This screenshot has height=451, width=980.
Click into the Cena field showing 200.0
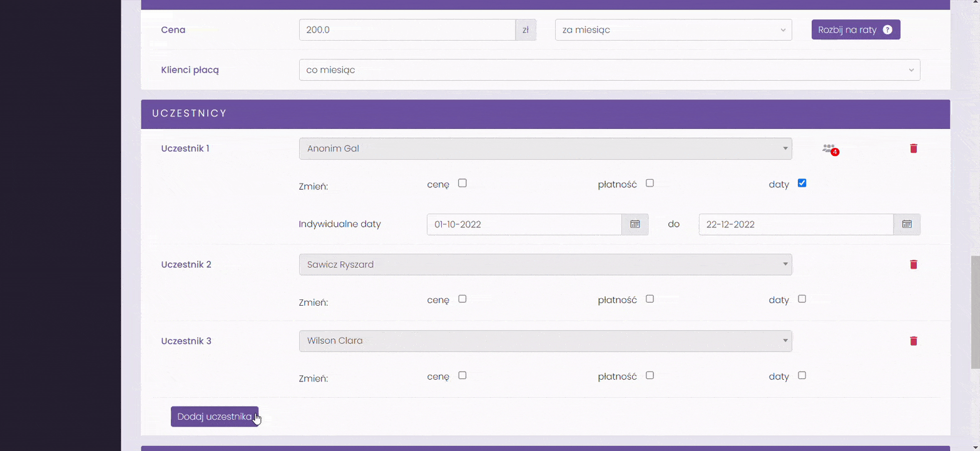click(407, 29)
